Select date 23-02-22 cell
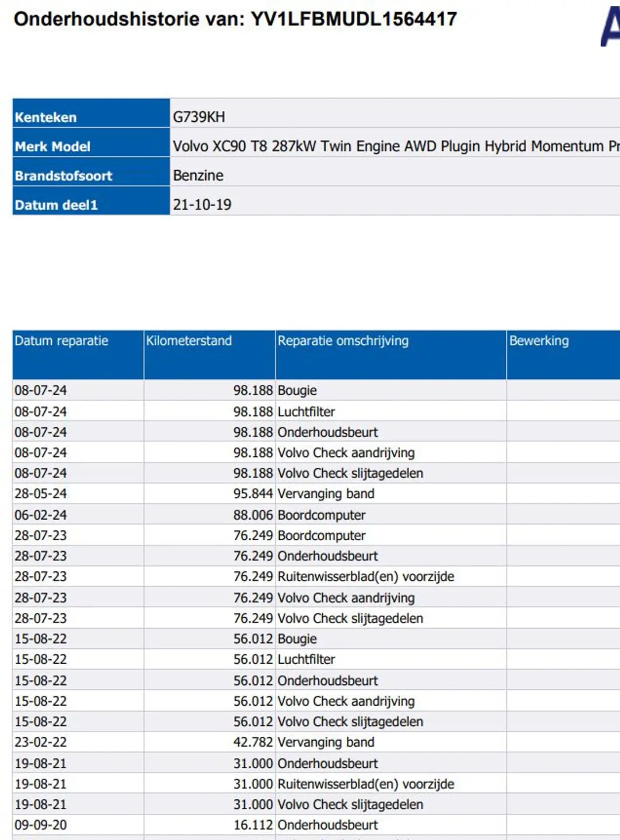This screenshot has height=840, width=620. point(78,742)
